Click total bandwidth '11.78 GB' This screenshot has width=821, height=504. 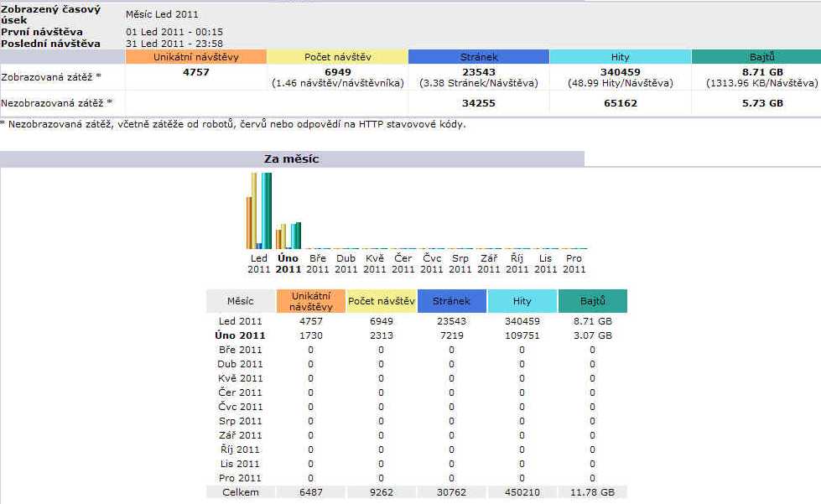click(593, 492)
